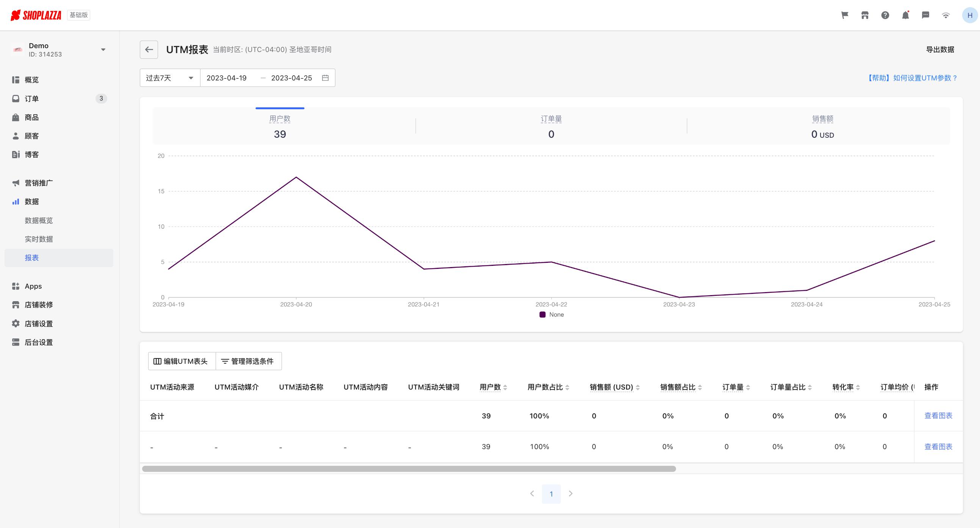980x528 pixels.
Task: Open user avatar H menu
Action: point(969,15)
